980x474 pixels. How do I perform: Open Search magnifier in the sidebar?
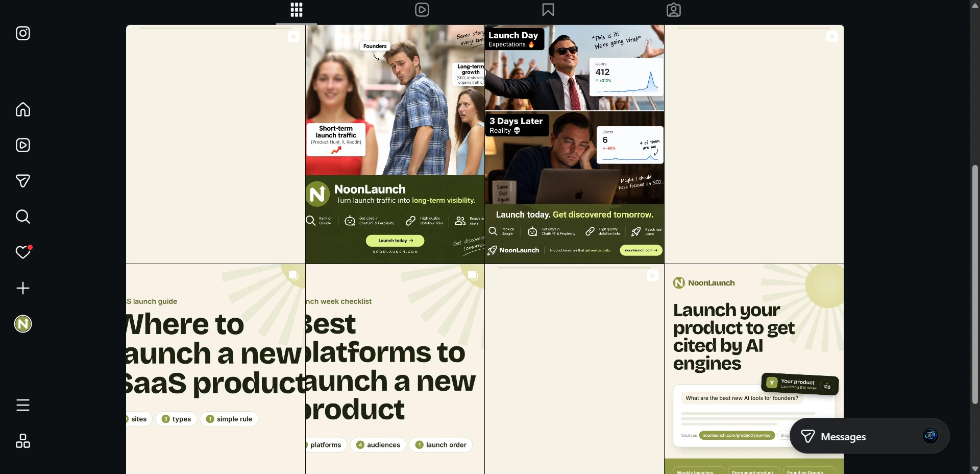point(23,217)
